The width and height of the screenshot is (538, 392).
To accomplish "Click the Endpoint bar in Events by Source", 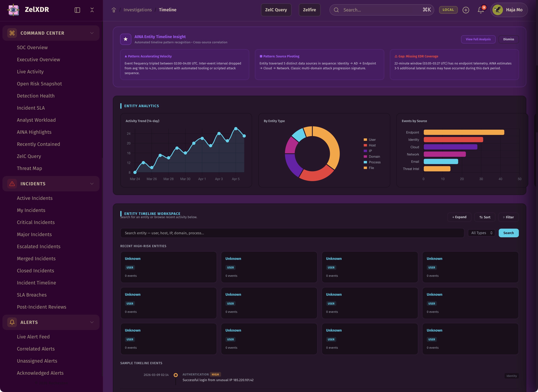I will [464, 132].
